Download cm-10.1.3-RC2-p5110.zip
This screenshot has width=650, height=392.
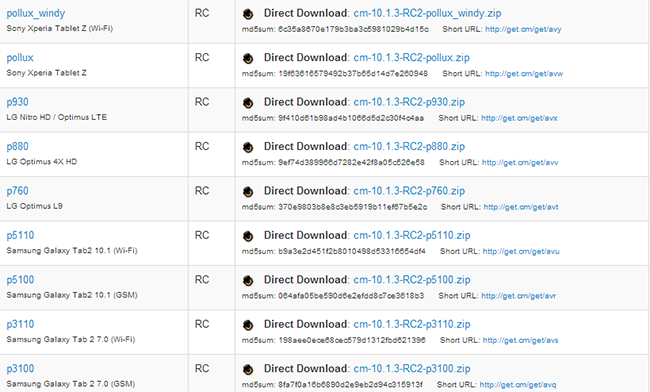click(412, 235)
